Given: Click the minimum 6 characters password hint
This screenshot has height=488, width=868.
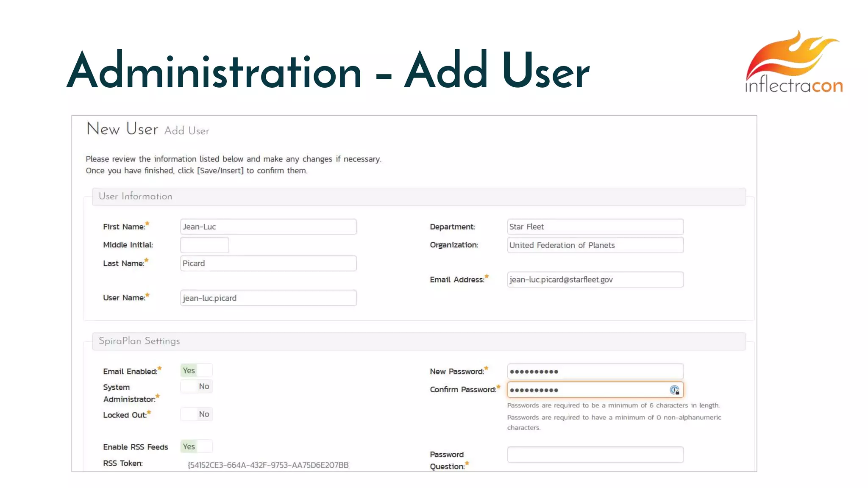Looking at the screenshot, I should pyautogui.click(x=613, y=405).
